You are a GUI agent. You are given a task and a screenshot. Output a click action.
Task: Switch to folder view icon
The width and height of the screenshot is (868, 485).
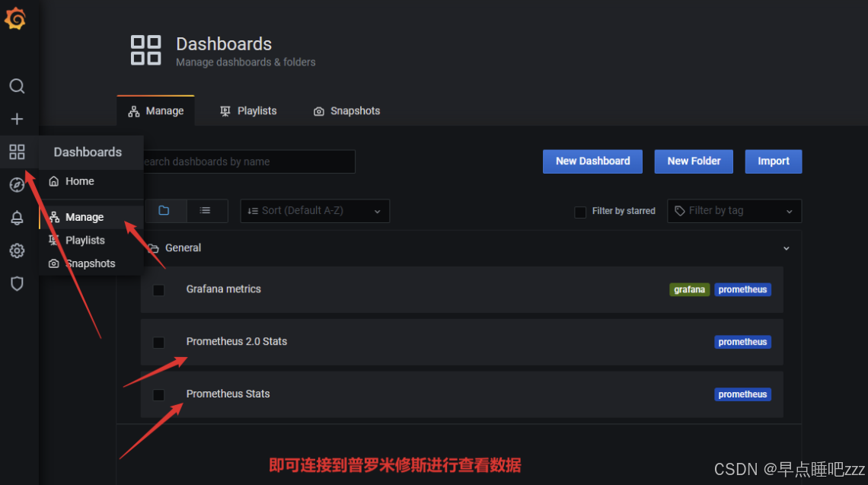(164, 210)
